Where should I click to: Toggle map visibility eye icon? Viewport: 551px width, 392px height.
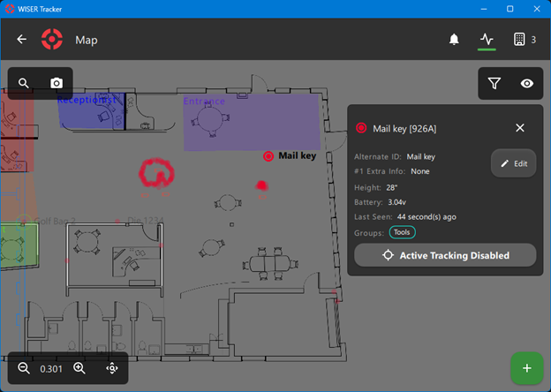[527, 83]
